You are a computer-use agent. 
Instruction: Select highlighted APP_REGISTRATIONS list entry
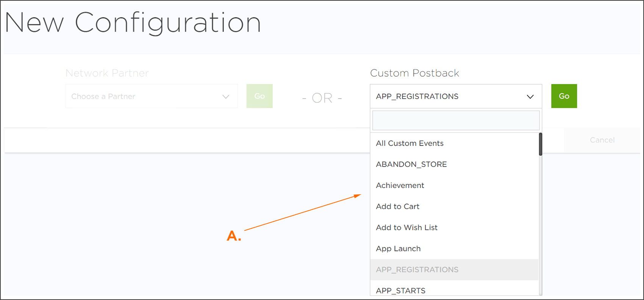coord(454,270)
